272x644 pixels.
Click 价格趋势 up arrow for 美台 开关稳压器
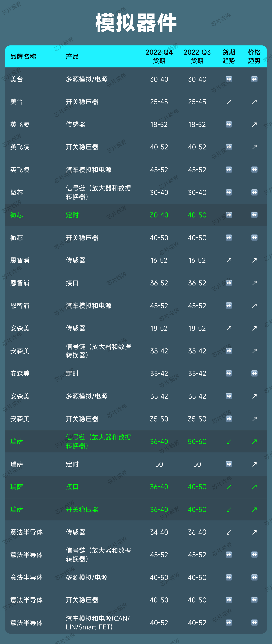click(254, 102)
